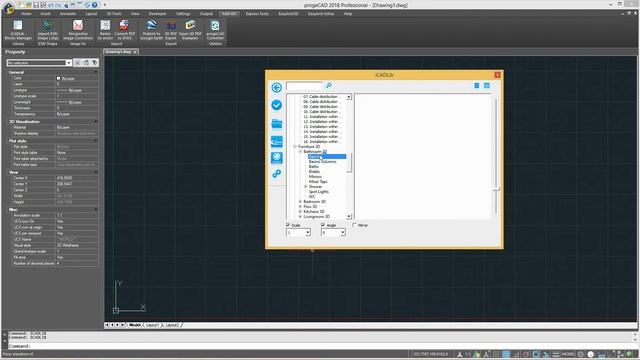640x360 pixels.
Task: Select Mirrors in the tree
Action: coord(315,177)
